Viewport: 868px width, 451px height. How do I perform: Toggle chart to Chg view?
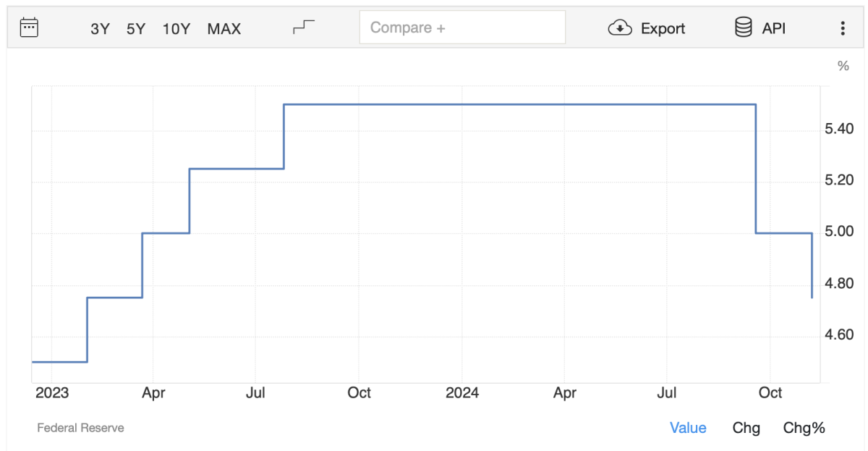click(x=746, y=428)
